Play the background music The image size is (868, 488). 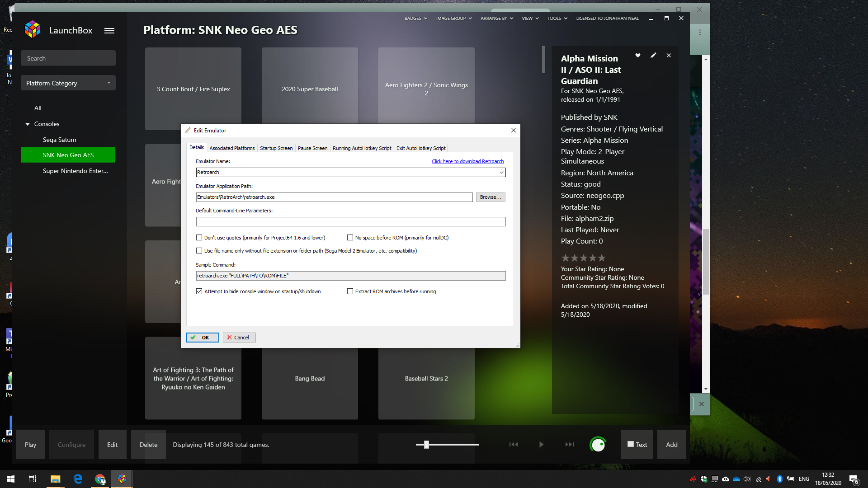541,445
